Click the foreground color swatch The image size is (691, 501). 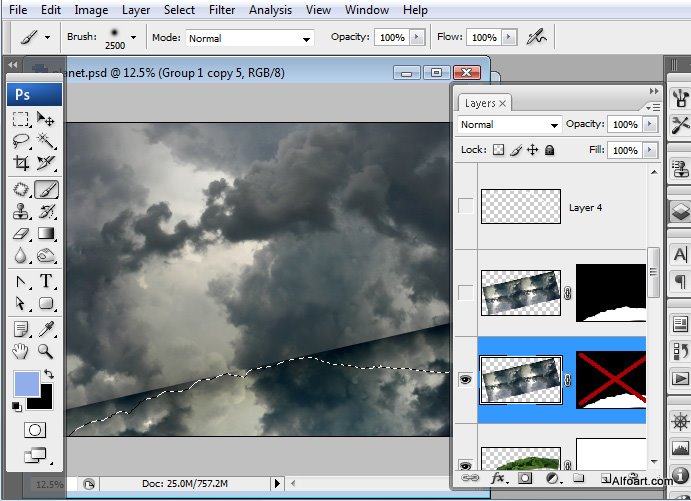(27, 384)
